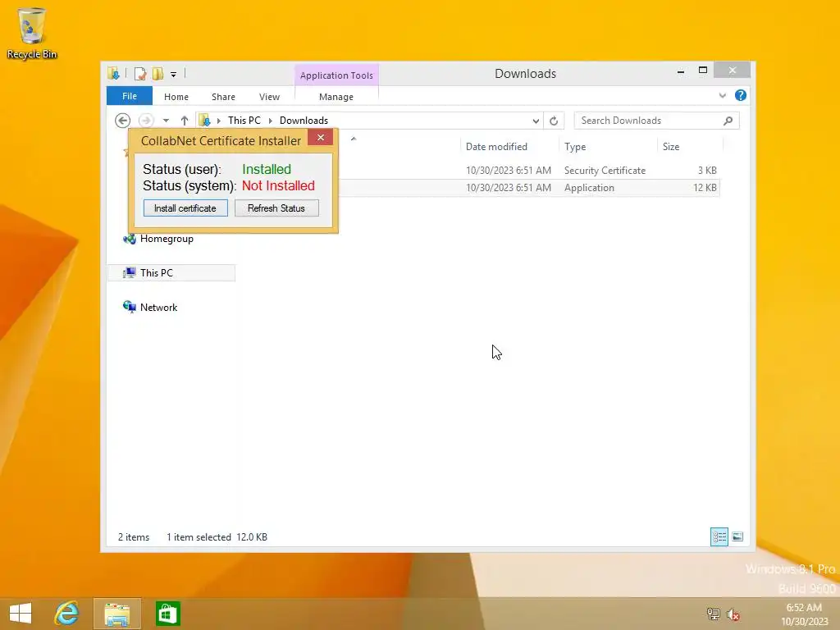This screenshot has width=840, height=630.
Task: Open the Recycle Bin on desktop
Action: pyautogui.click(x=32, y=33)
